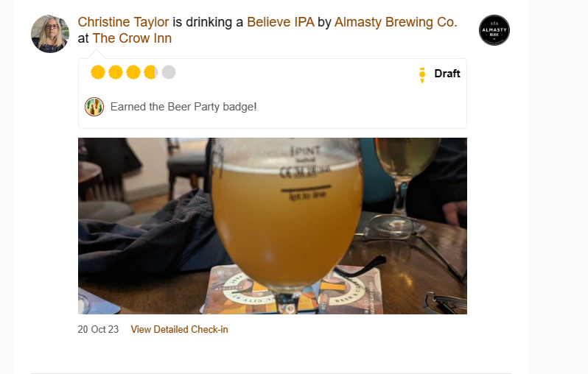The width and height of the screenshot is (588, 374).
Task: Open The Crow Inn venue link
Action: point(132,38)
